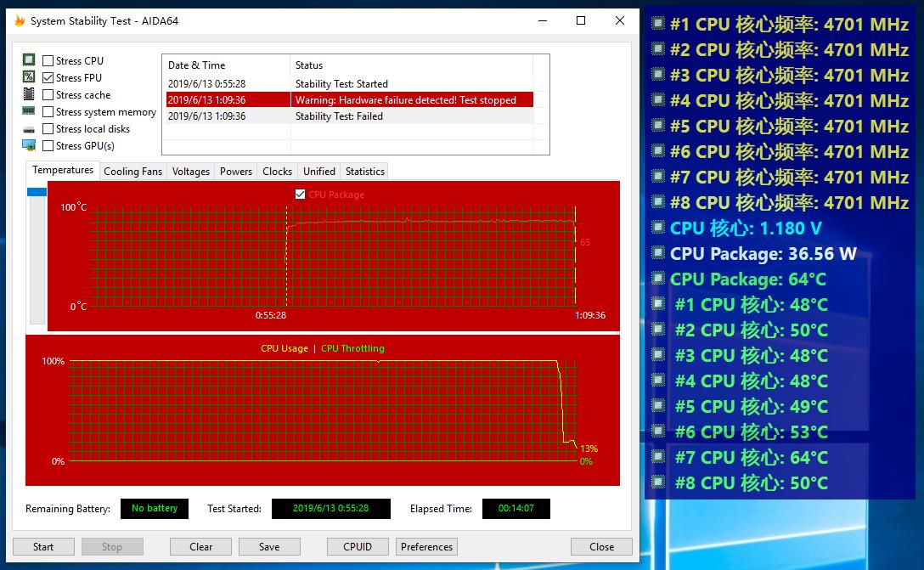Click the CPU Throttling legend label
This screenshot has height=570, width=924.
[x=352, y=348]
